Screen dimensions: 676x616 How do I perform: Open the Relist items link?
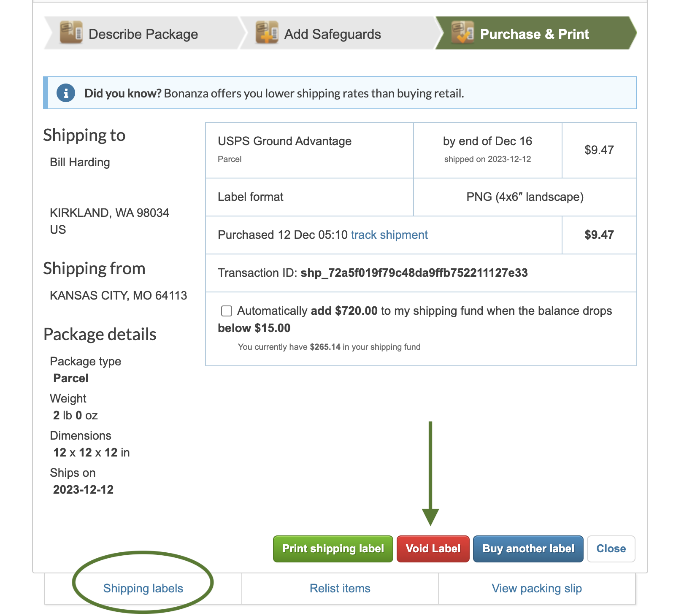pyautogui.click(x=340, y=589)
